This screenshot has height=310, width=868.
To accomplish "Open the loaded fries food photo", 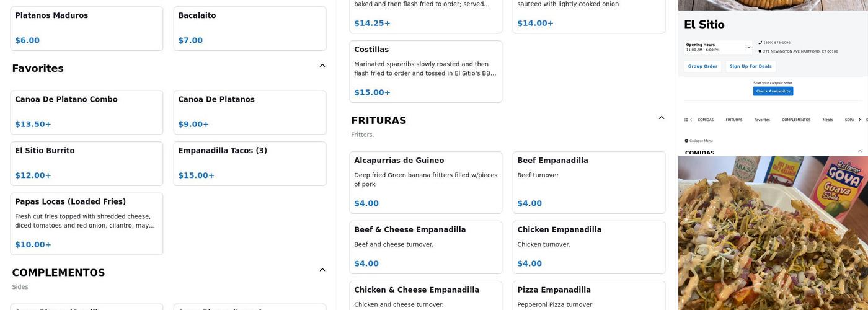I will (773, 233).
